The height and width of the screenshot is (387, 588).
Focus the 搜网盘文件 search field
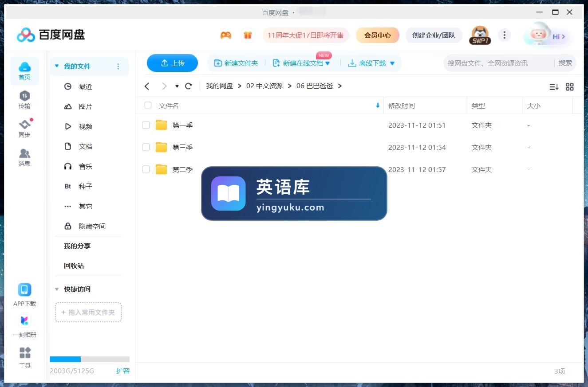499,63
